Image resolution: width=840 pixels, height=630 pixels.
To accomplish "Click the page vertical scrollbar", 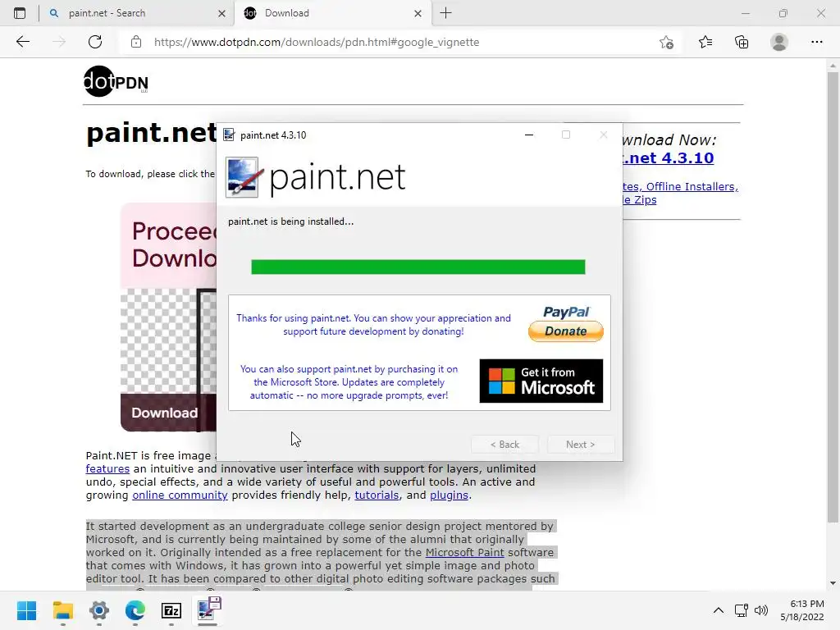I will (x=833, y=296).
